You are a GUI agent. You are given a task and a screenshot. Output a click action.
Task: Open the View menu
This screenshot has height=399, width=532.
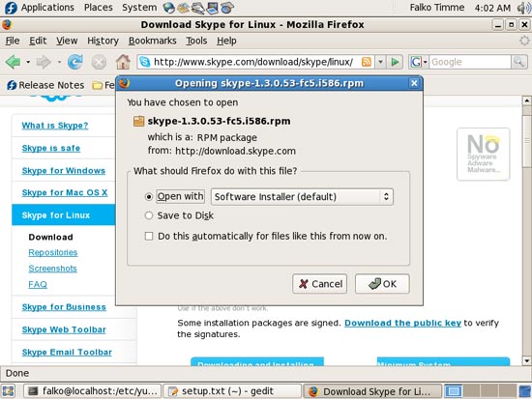point(67,41)
